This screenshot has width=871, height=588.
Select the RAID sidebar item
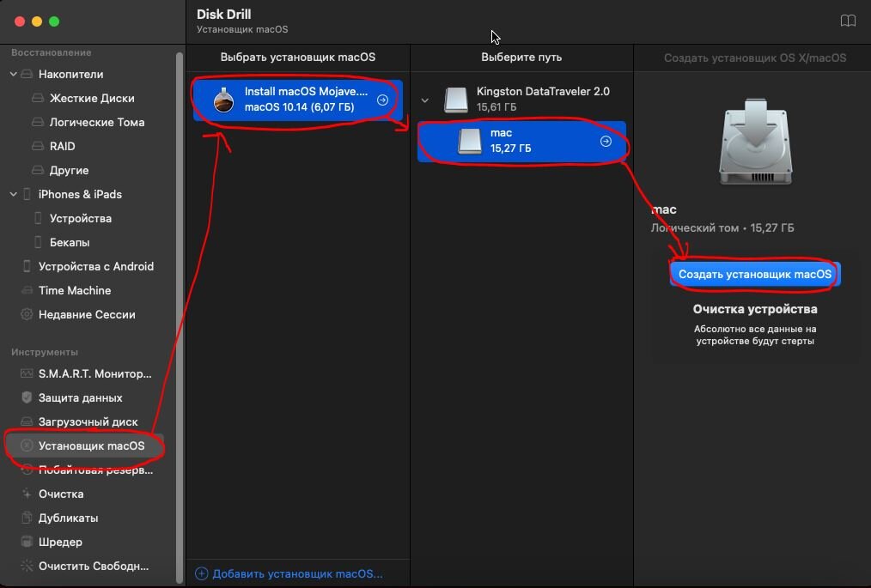[62, 146]
